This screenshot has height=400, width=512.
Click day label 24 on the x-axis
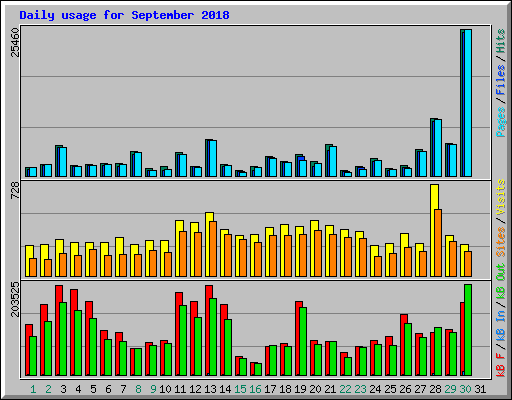[x=375, y=389]
